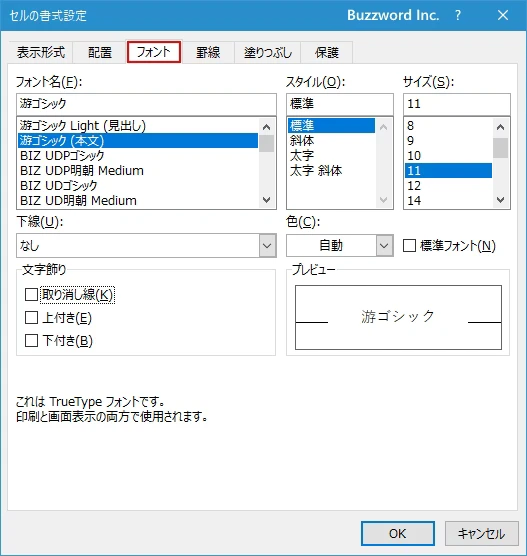Go to the 罫線 tab
This screenshot has width=527, height=556.
tap(208, 52)
